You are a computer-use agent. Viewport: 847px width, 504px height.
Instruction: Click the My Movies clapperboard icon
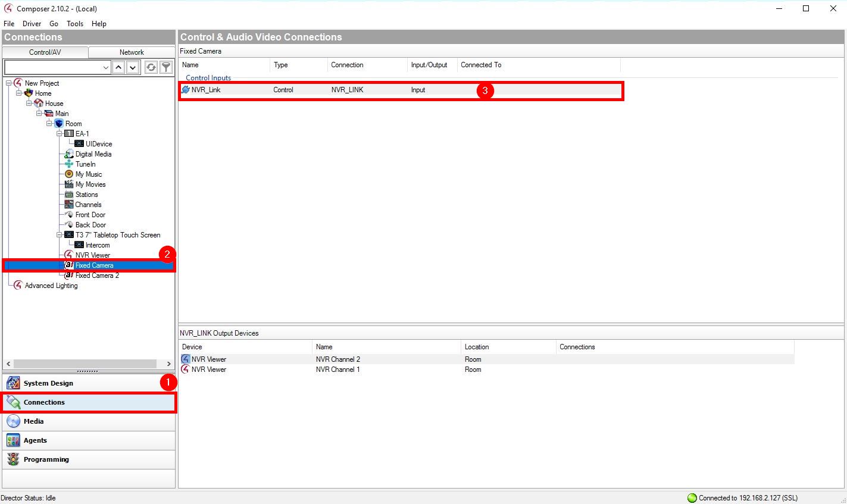click(69, 184)
